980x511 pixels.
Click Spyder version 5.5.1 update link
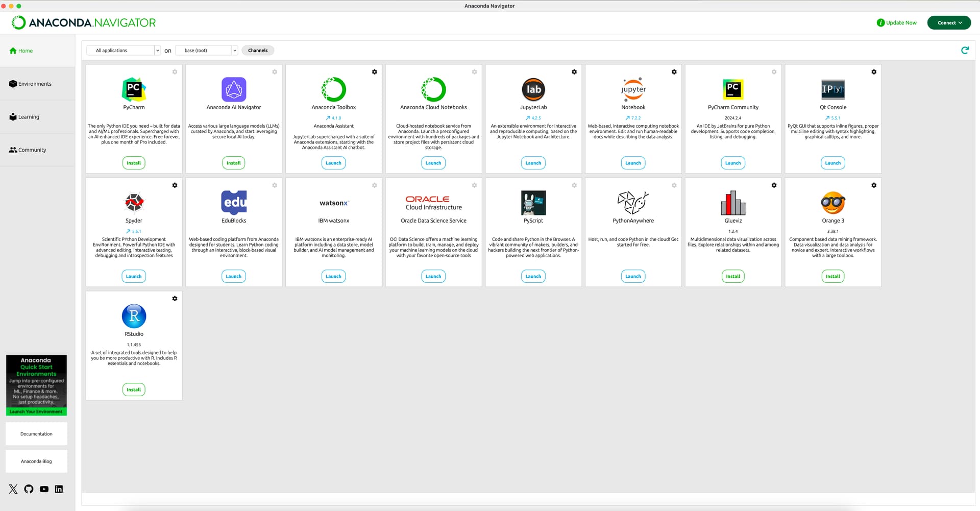(x=134, y=231)
